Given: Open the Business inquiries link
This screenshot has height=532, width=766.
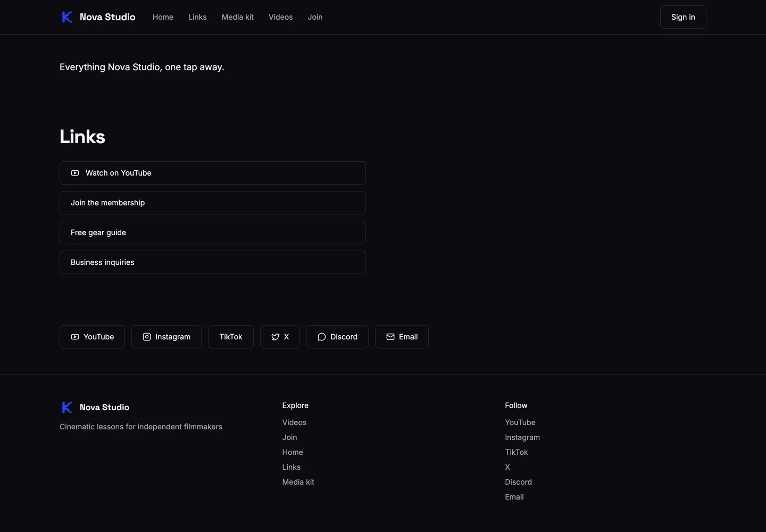Looking at the screenshot, I should [x=213, y=262].
